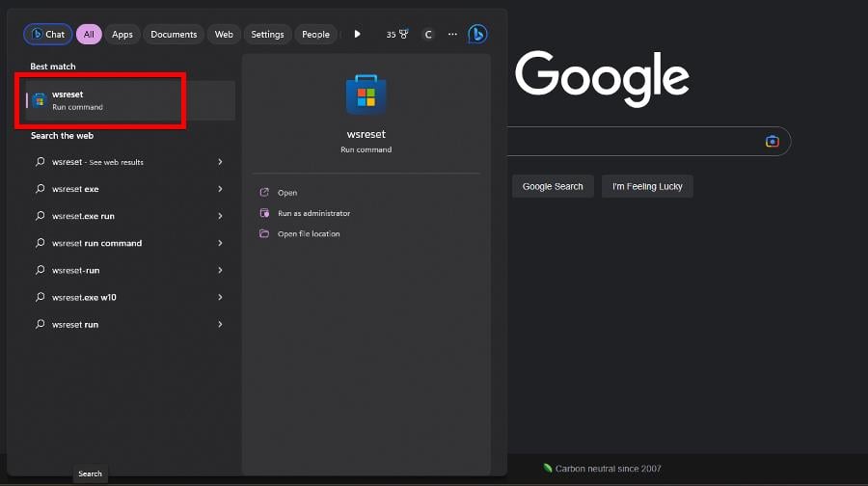Click the Bing logo icon
Viewport: 868px width, 486px height.
pyautogui.click(x=477, y=35)
